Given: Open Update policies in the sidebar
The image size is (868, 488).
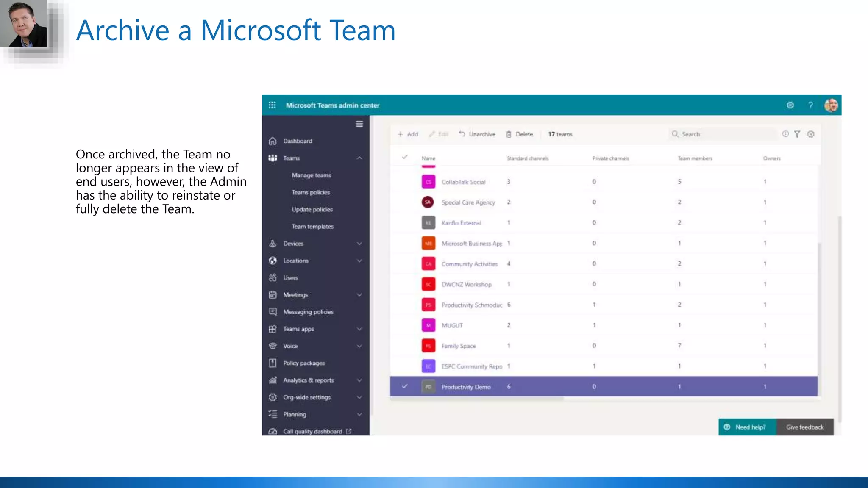Looking at the screenshot, I should click(x=312, y=209).
